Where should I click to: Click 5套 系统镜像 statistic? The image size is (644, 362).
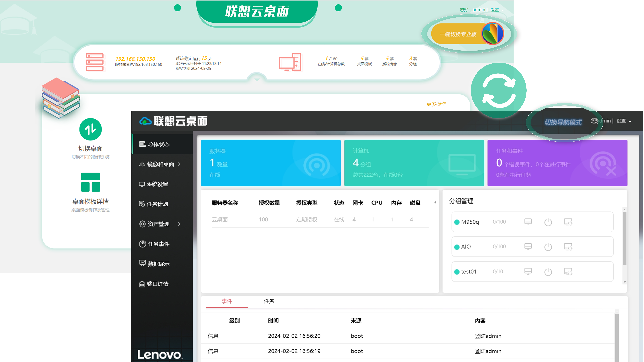tap(390, 61)
